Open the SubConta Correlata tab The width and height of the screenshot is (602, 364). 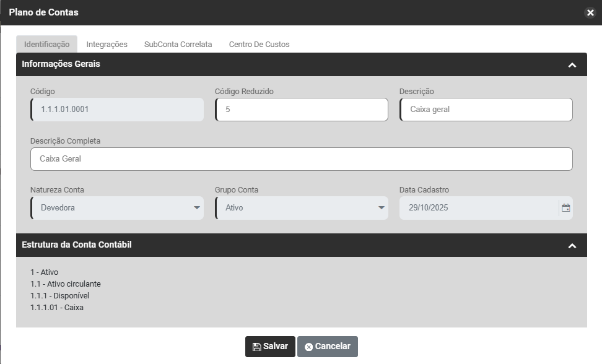pos(178,45)
